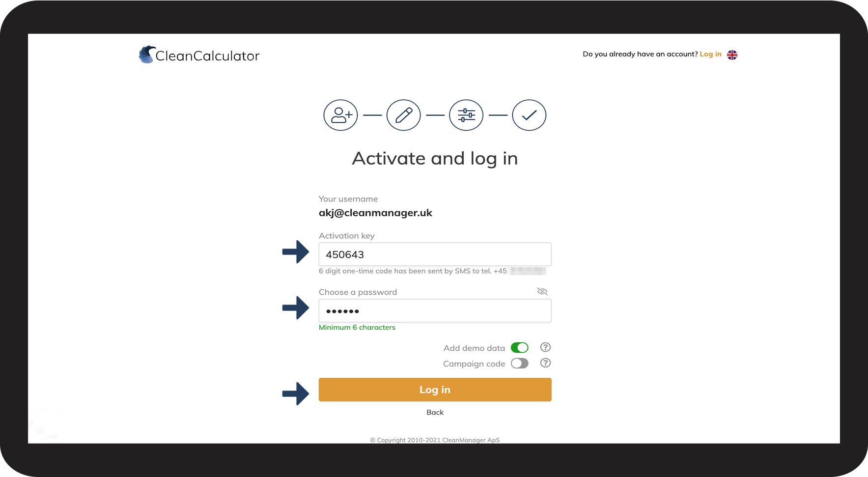This screenshot has width=868, height=477.
Task: Show help for Add demo data
Action: tap(545, 347)
